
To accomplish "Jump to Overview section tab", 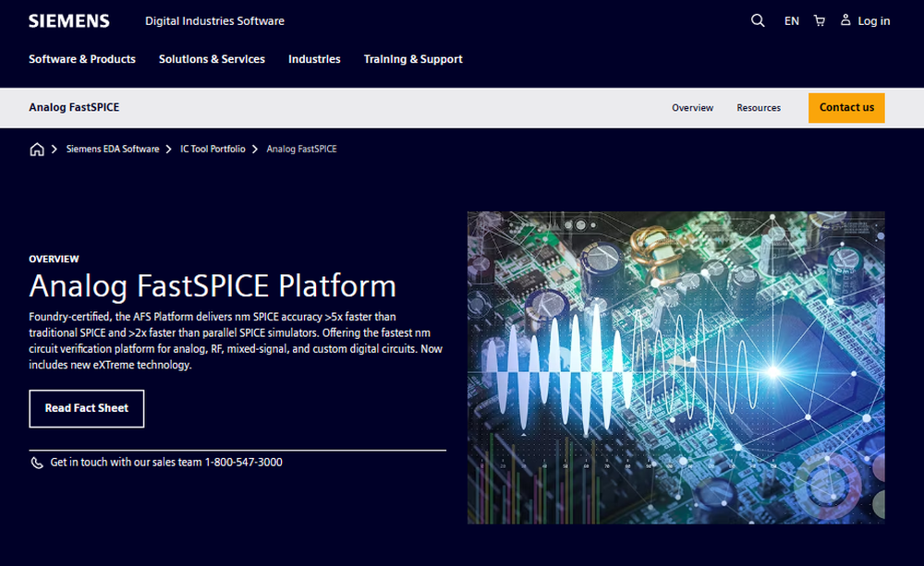I will 692,108.
